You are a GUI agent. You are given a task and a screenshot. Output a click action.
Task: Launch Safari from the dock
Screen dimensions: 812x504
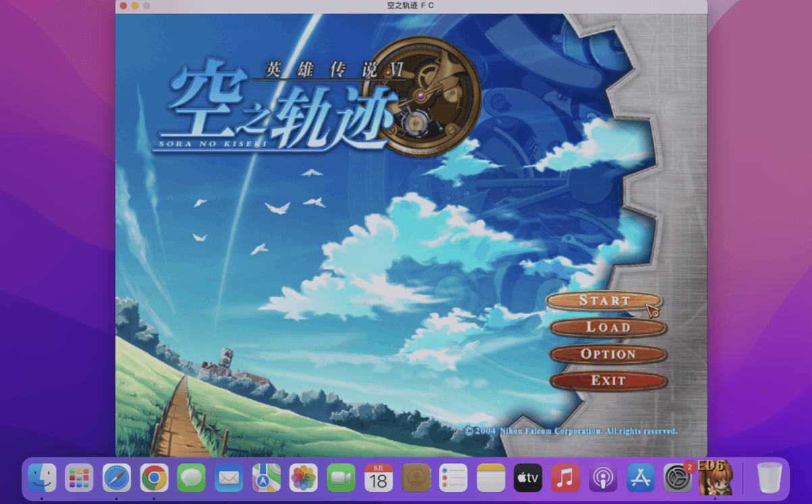117,478
